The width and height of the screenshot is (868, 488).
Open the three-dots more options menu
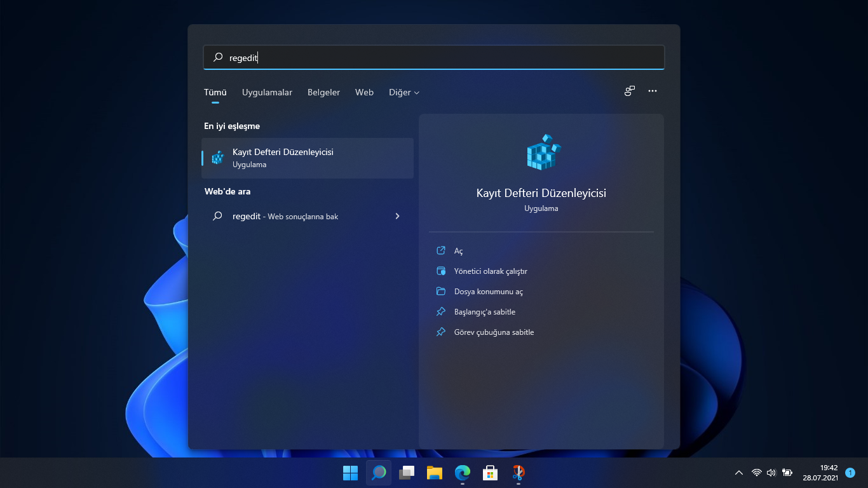[x=653, y=91]
